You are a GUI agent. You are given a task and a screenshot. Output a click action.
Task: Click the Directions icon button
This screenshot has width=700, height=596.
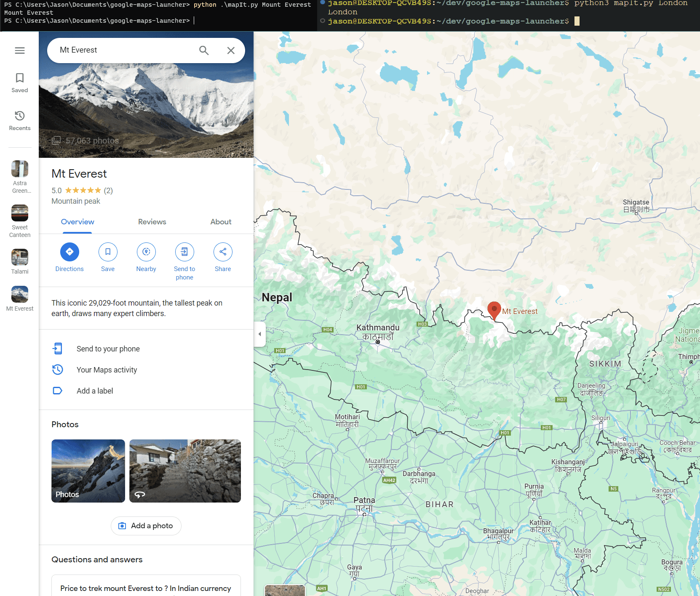coord(69,252)
